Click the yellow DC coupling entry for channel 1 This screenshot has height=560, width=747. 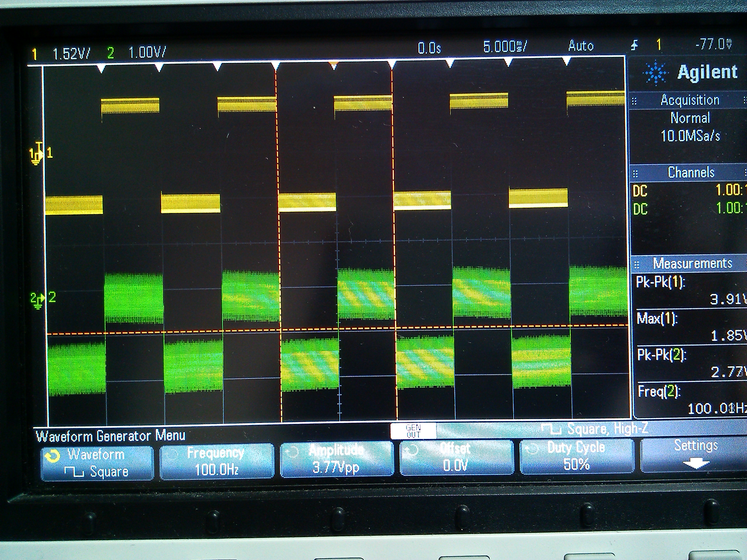point(640,191)
